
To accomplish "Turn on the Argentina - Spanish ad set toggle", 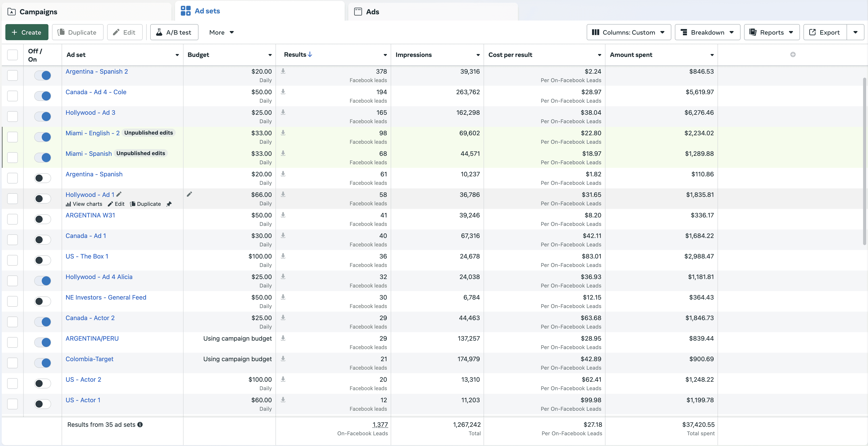I will coord(43,178).
